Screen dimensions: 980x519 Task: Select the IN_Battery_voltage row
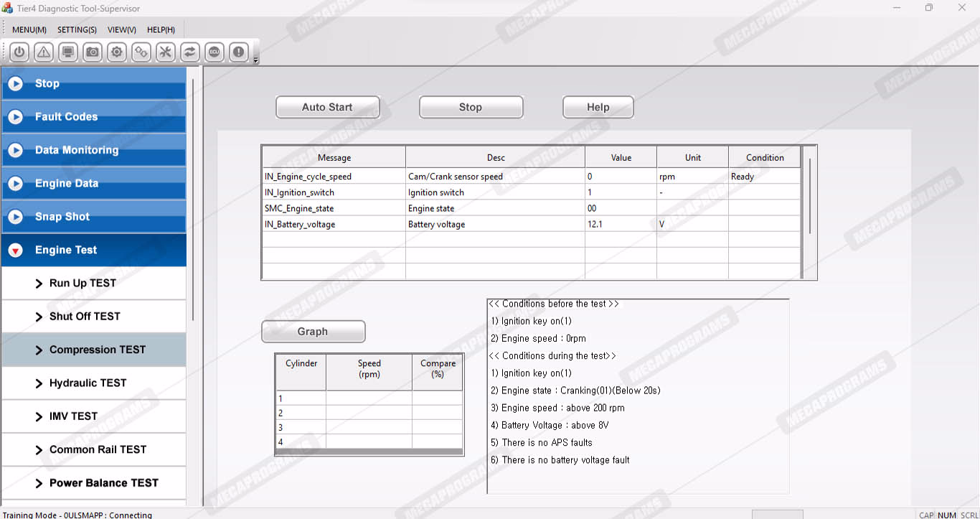tap(532, 224)
